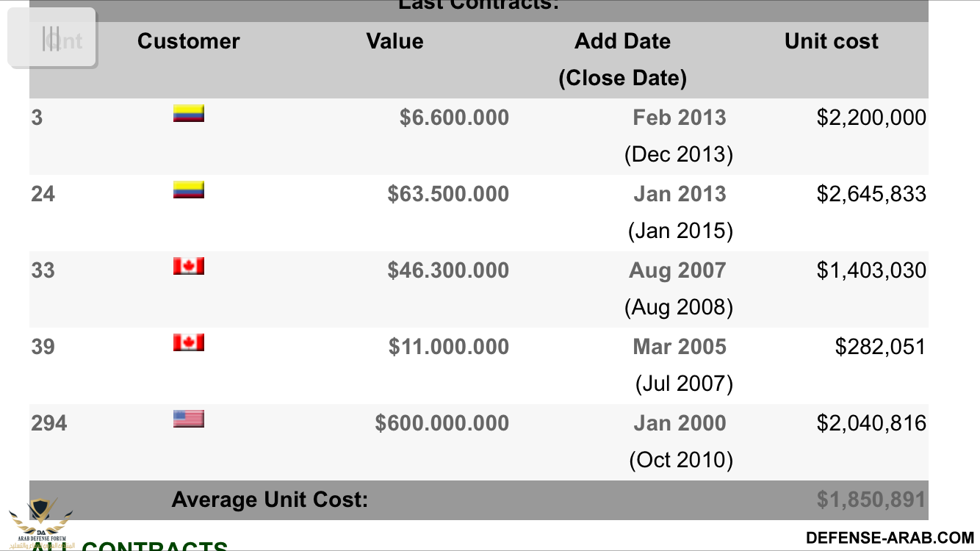980x551 pixels.
Task: Click the Value column header
Action: [394, 41]
